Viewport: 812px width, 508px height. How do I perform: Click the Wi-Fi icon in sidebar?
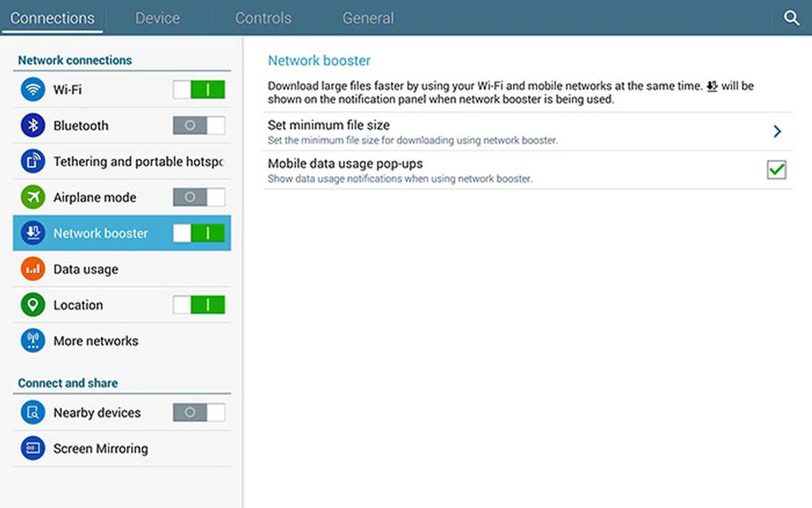point(33,89)
